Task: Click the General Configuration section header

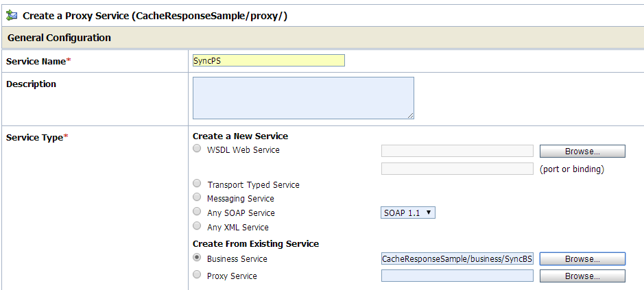Action: [x=60, y=38]
